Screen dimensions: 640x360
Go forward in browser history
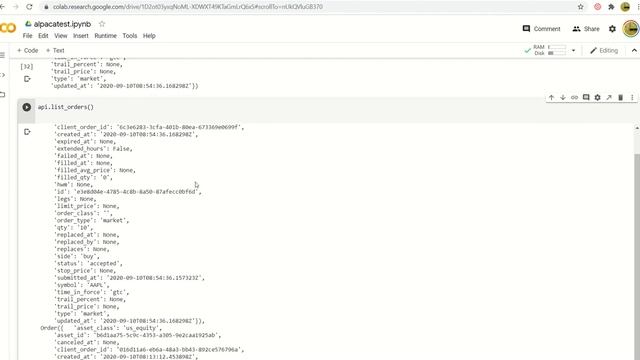(16, 7)
